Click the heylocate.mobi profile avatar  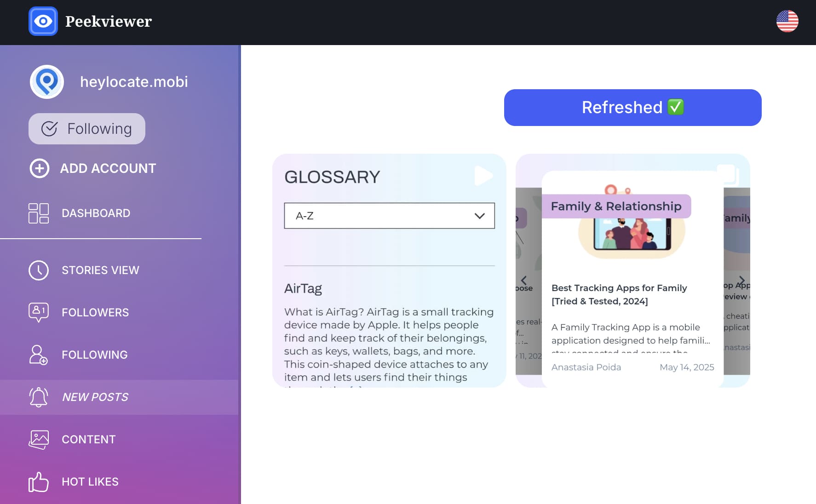(47, 82)
